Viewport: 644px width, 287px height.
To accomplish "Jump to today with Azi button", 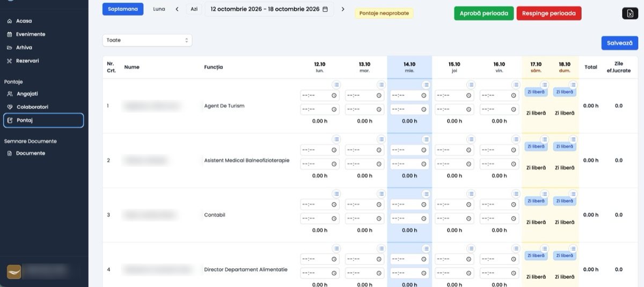I will 194,9.
